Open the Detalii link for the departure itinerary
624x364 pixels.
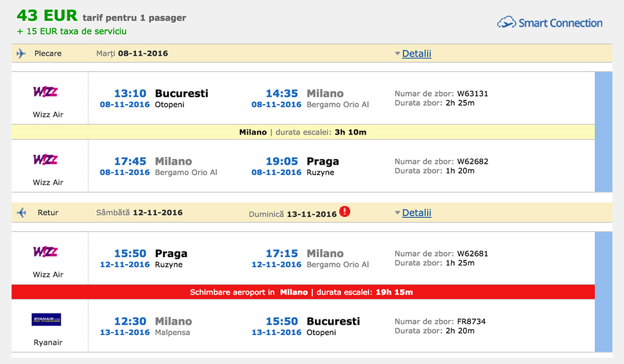pyautogui.click(x=415, y=53)
